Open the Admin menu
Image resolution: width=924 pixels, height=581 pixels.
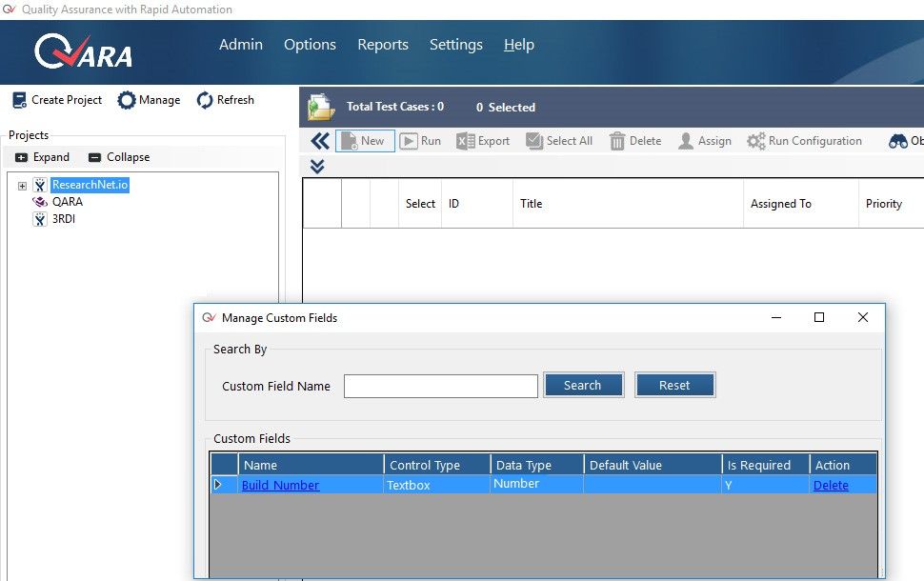pyautogui.click(x=240, y=45)
